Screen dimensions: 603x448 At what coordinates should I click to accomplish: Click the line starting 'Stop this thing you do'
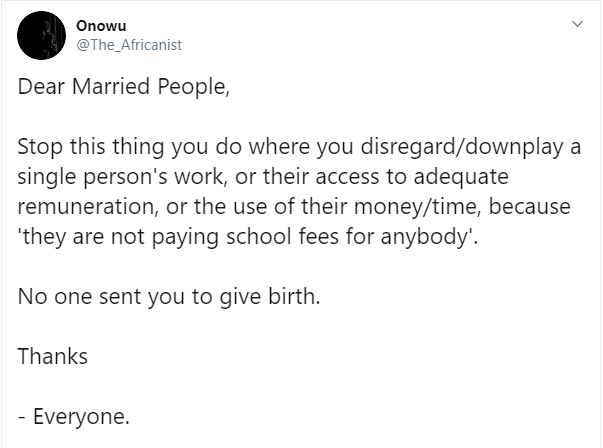299,147
